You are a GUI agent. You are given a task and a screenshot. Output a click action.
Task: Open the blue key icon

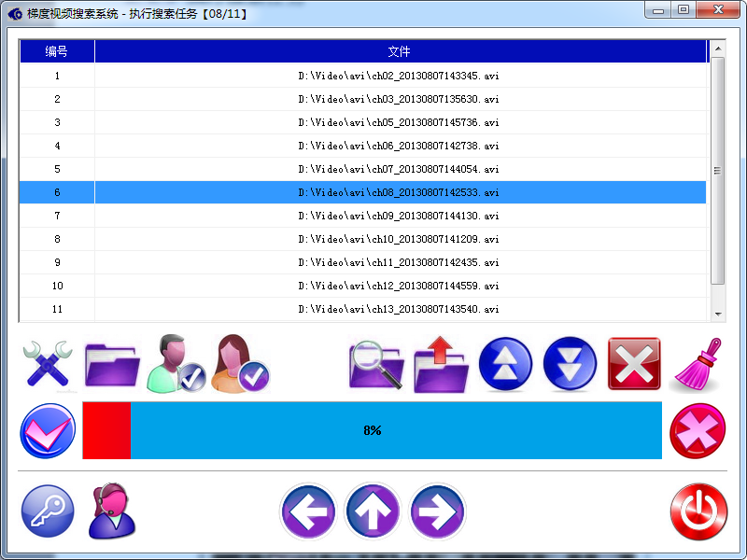(x=48, y=511)
